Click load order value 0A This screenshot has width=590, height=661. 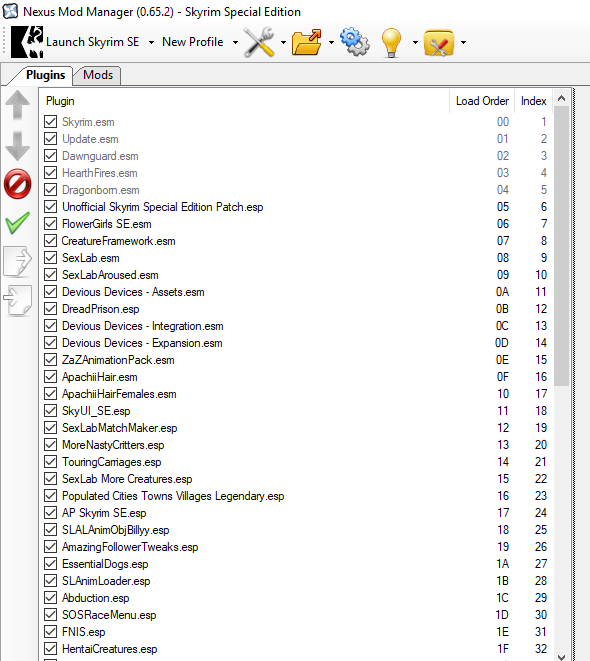[502, 292]
